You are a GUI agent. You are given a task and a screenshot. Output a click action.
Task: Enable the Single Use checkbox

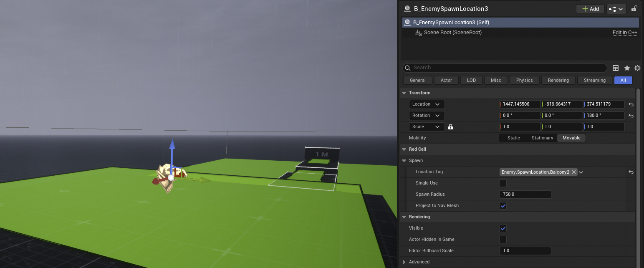pyautogui.click(x=503, y=183)
